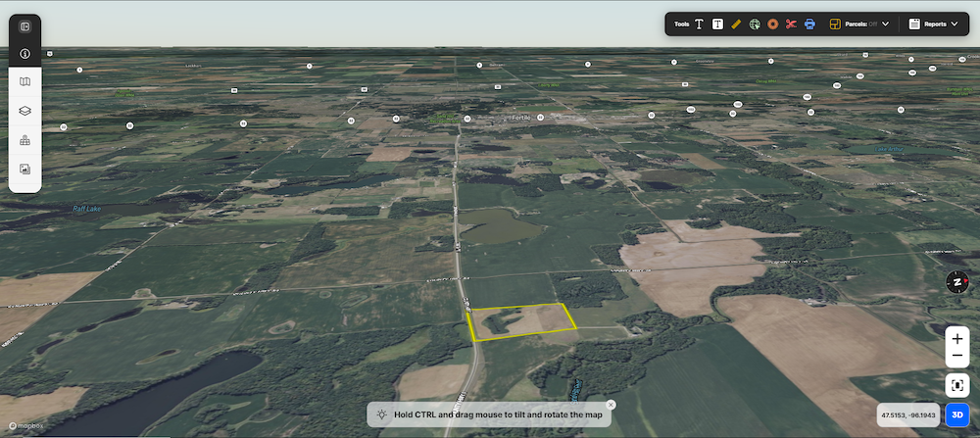Open the layers stack icon in sidebar

click(25, 111)
